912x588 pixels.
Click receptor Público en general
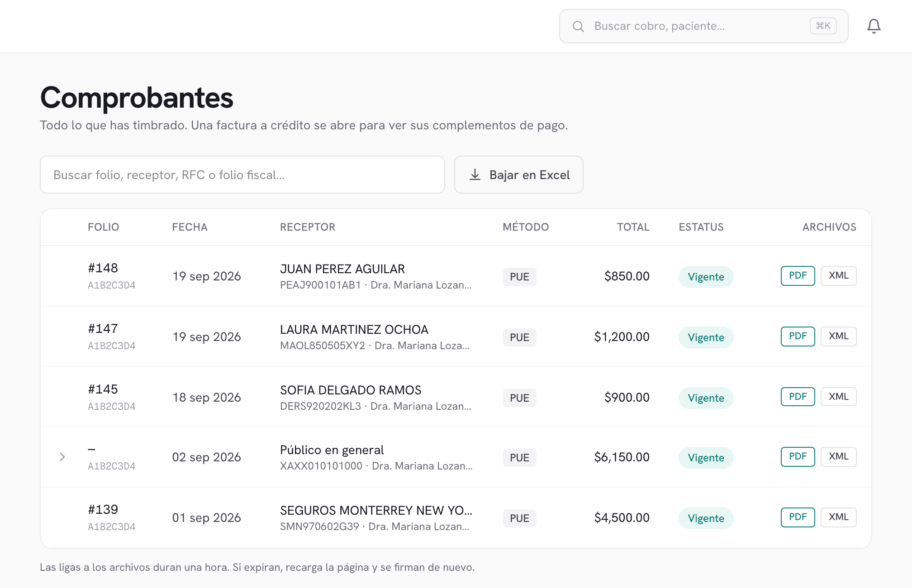(332, 450)
